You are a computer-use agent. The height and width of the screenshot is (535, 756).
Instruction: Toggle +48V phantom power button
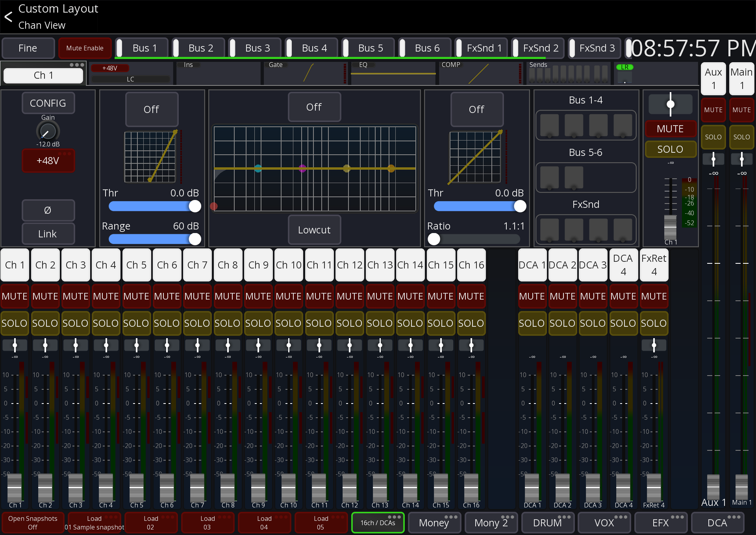click(x=48, y=161)
